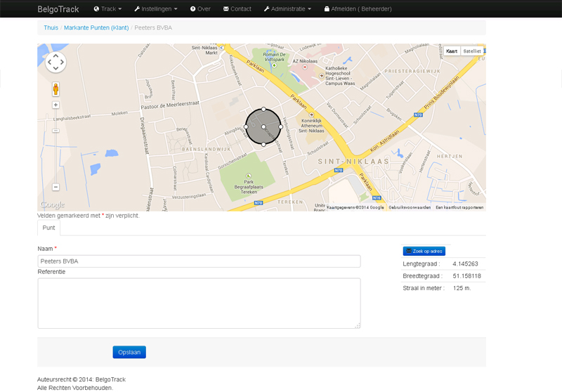
Task: Open the Over page
Action: [x=200, y=9]
